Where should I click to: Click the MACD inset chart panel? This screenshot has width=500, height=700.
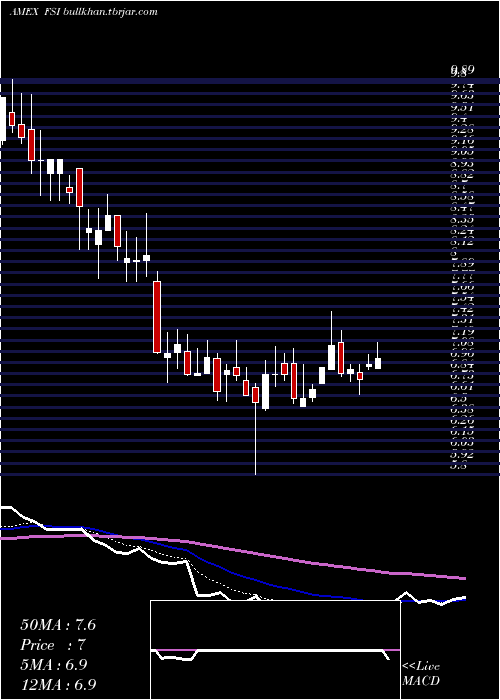pos(275,650)
